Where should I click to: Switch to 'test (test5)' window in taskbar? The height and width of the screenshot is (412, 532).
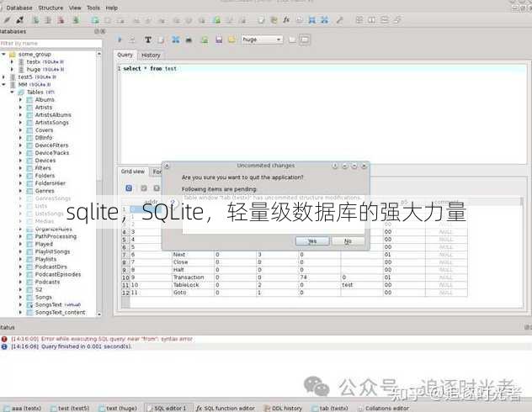[70, 409]
